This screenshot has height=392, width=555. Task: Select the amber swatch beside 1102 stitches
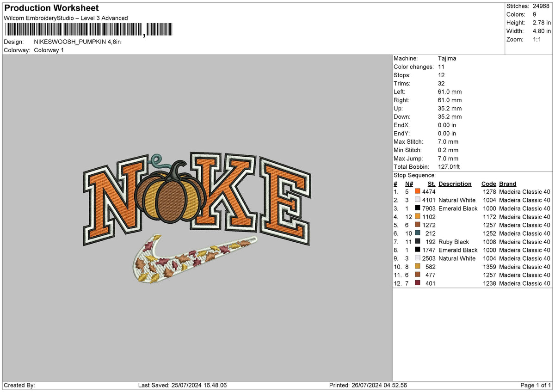418,217
